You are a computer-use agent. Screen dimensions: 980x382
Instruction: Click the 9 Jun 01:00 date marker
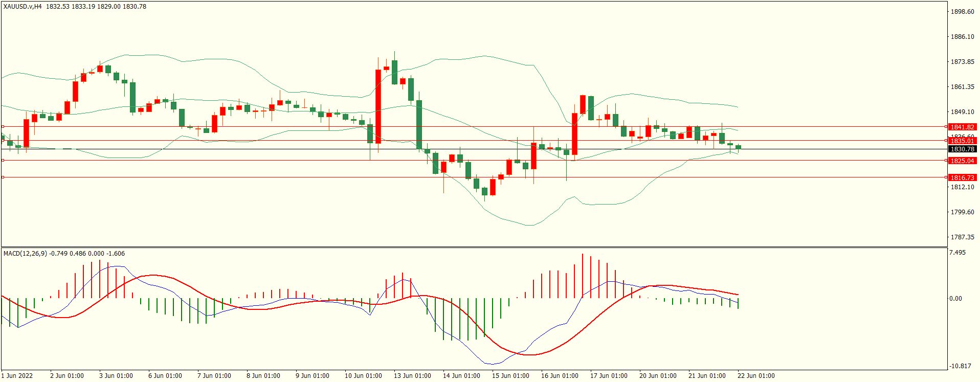[x=312, y=376]
